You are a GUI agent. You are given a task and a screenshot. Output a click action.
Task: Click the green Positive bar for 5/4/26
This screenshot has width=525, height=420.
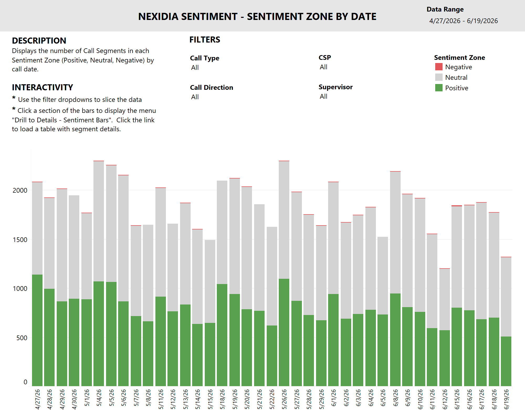click(x=99, y=334)
